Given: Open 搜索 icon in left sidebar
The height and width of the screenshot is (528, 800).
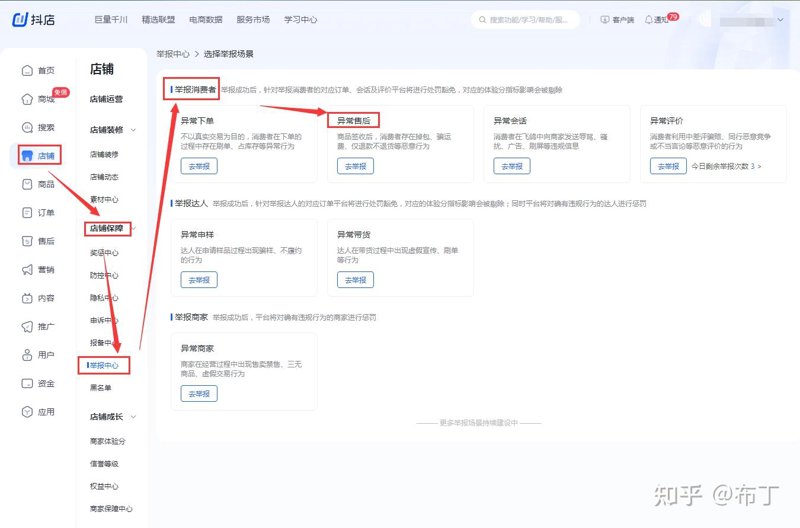Looking at the screenshot, I should point(27,128).
